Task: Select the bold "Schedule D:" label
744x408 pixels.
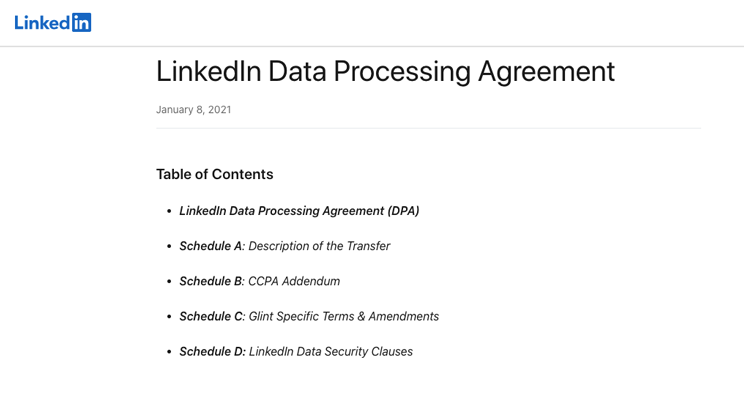Action: [213, 352]
